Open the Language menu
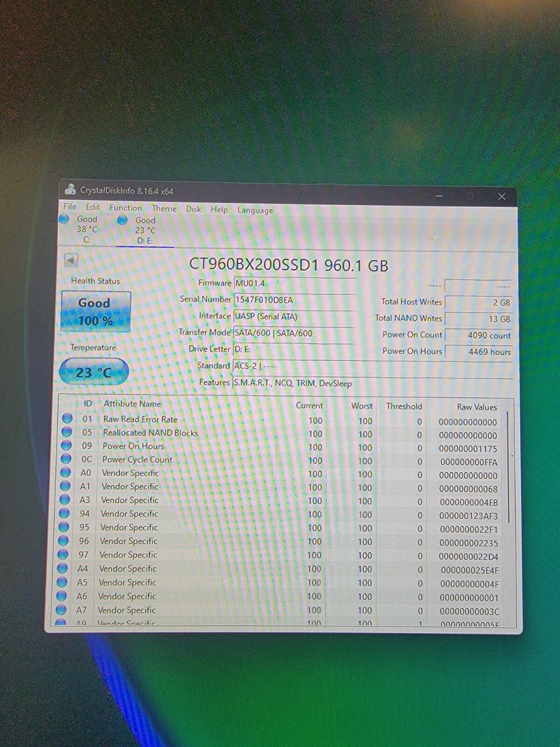Image resolution: width=560 pixels, height=747 pixels. click(255, 210)
